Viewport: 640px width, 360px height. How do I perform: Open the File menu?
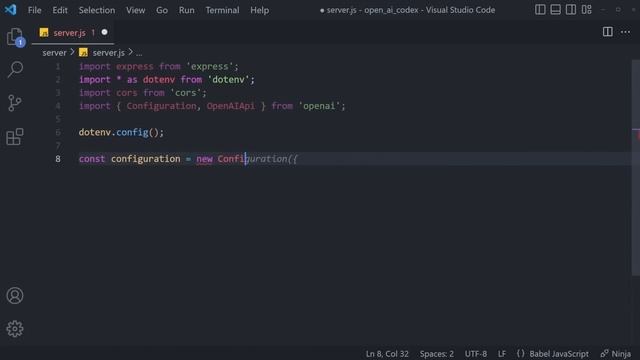pyautogui.click(x=35, y=10)
